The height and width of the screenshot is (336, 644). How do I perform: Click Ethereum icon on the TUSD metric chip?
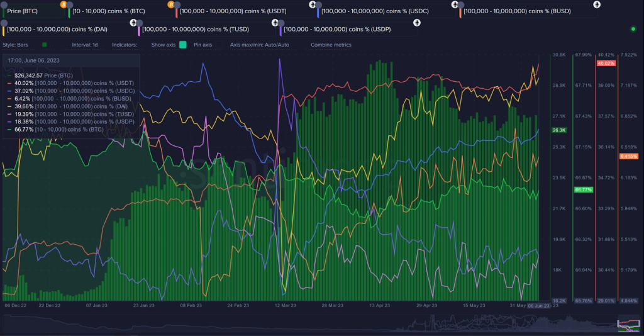pyautogui.click(x=275, y=23)
